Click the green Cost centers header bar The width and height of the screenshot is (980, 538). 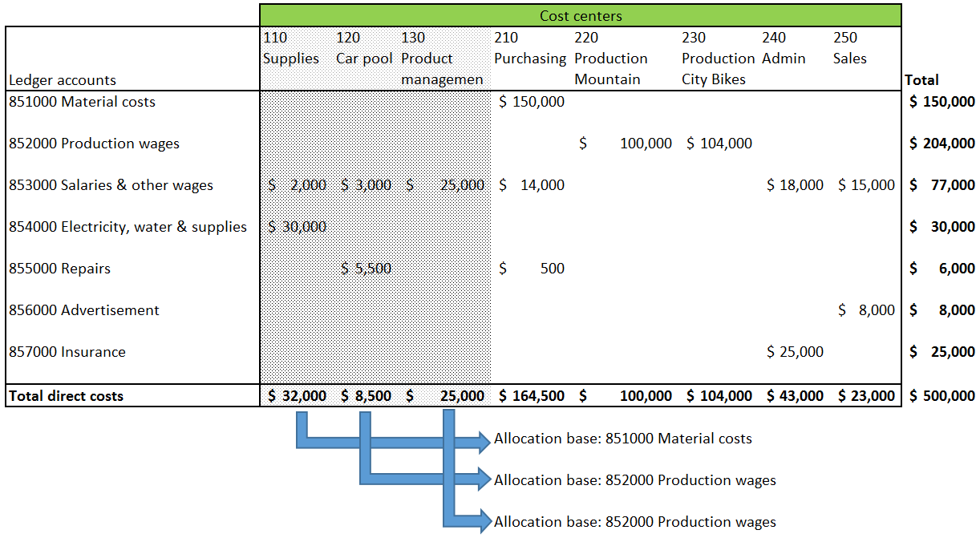click(x=580, y=15)
